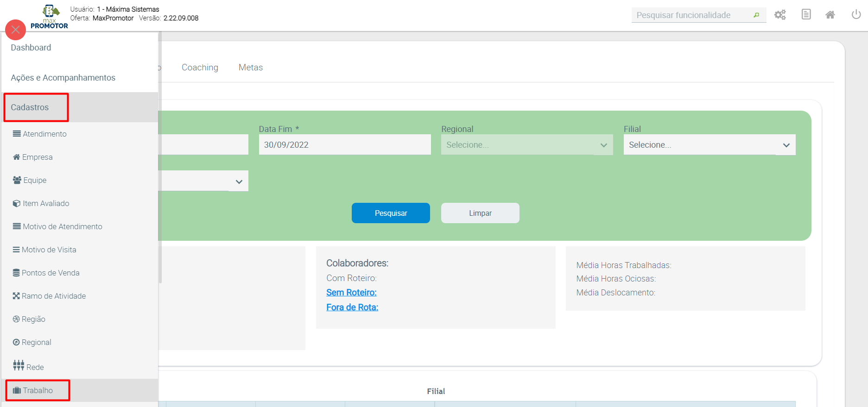Open the Sem Roteiro link
The image size is (868, 407).
351,293
